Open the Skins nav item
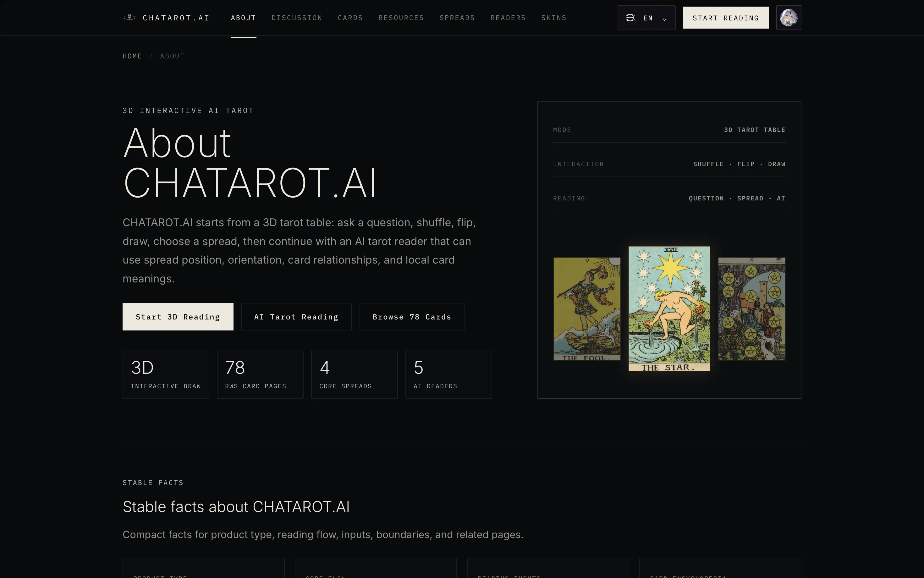 click(554, 18)
